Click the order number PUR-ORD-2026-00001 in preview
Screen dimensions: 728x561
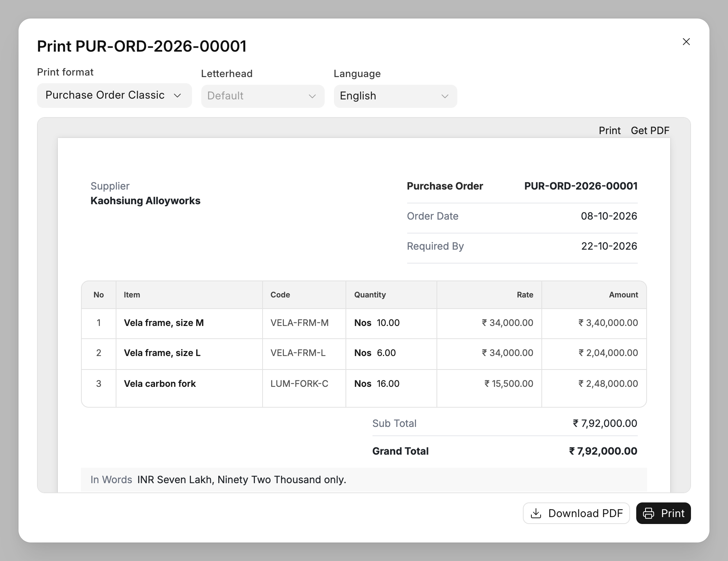pyautogui.click(x=581, y=186)
